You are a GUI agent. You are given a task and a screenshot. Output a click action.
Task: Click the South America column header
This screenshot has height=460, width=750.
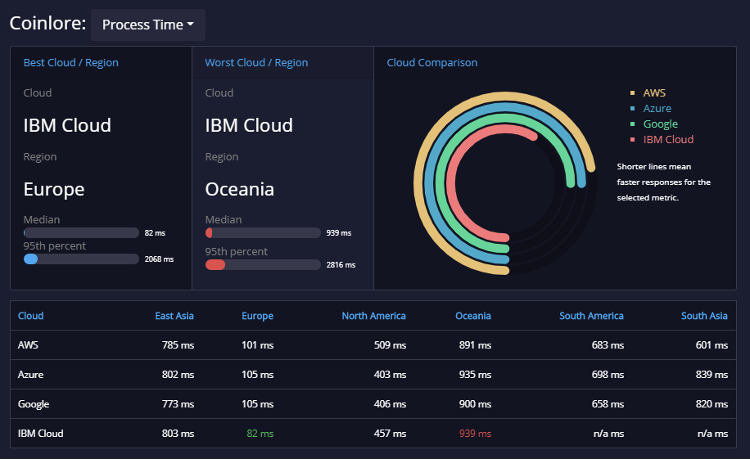point(591,316)
